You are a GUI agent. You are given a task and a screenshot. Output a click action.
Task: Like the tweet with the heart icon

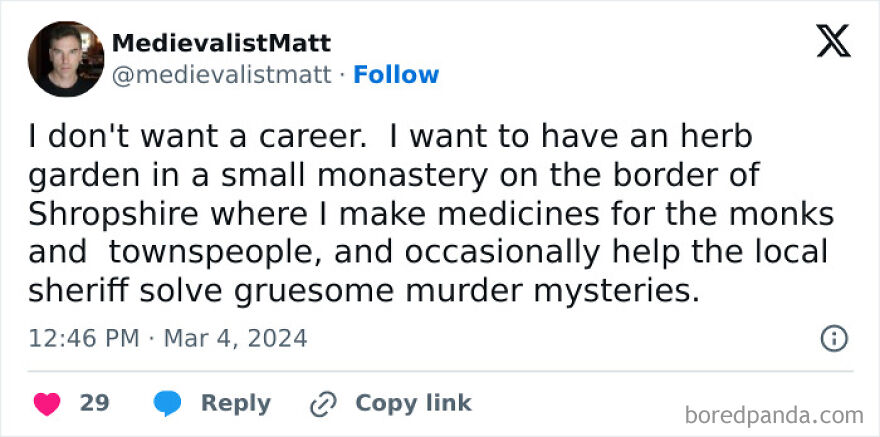[47, 403]
